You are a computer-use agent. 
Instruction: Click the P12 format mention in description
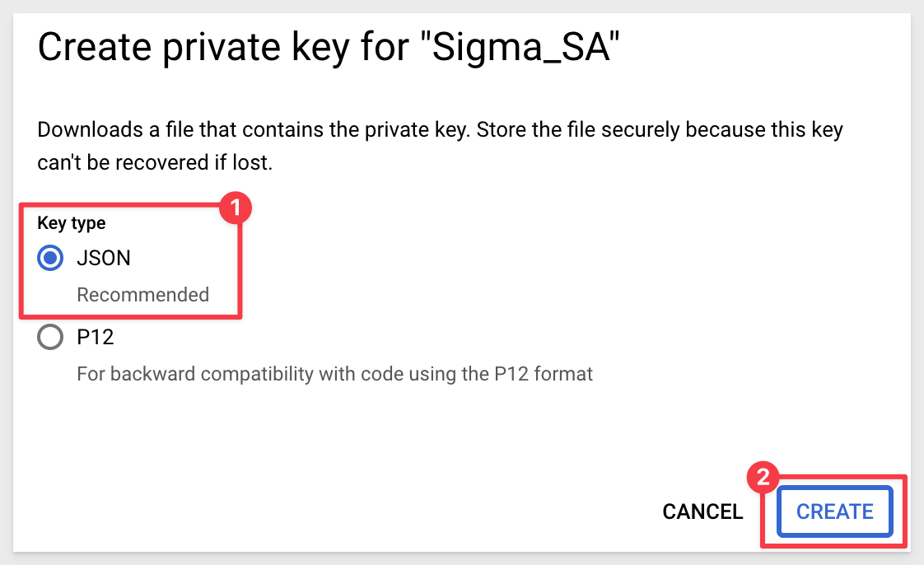pos(544,374)
